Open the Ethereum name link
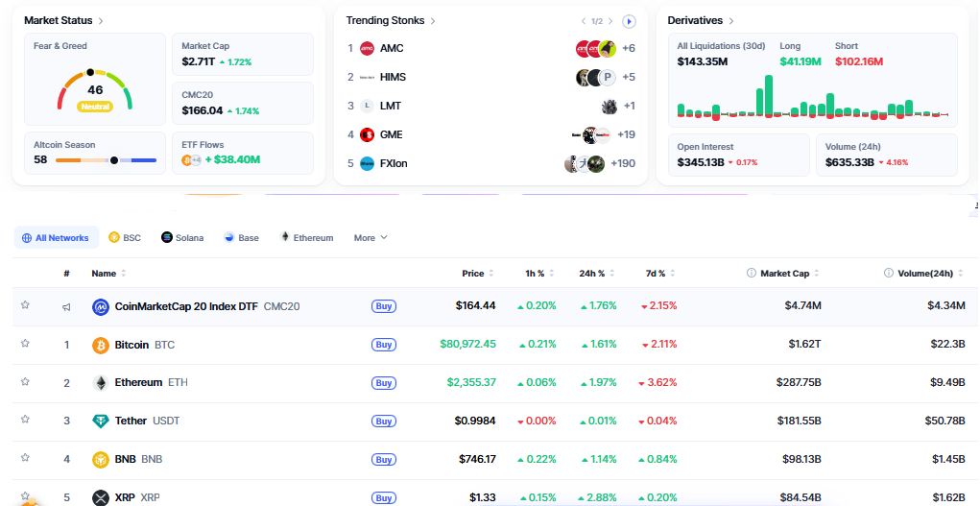 pyautogui.click(x=138, y=382)
